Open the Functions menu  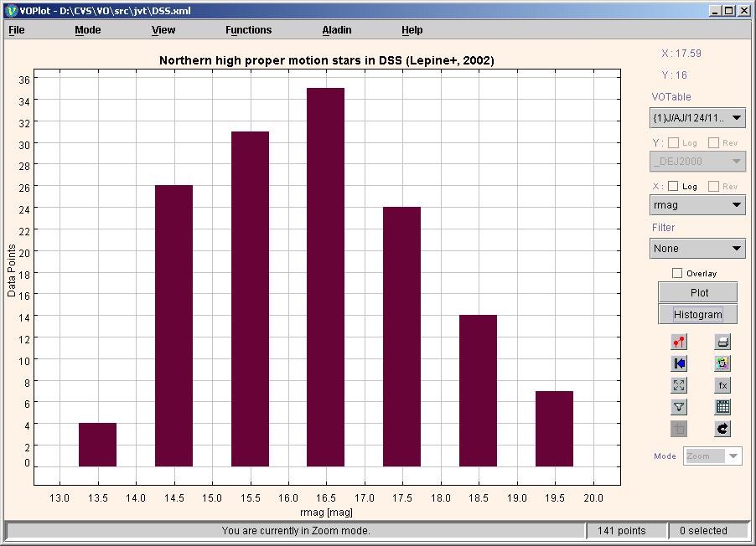tap(248, 30)
